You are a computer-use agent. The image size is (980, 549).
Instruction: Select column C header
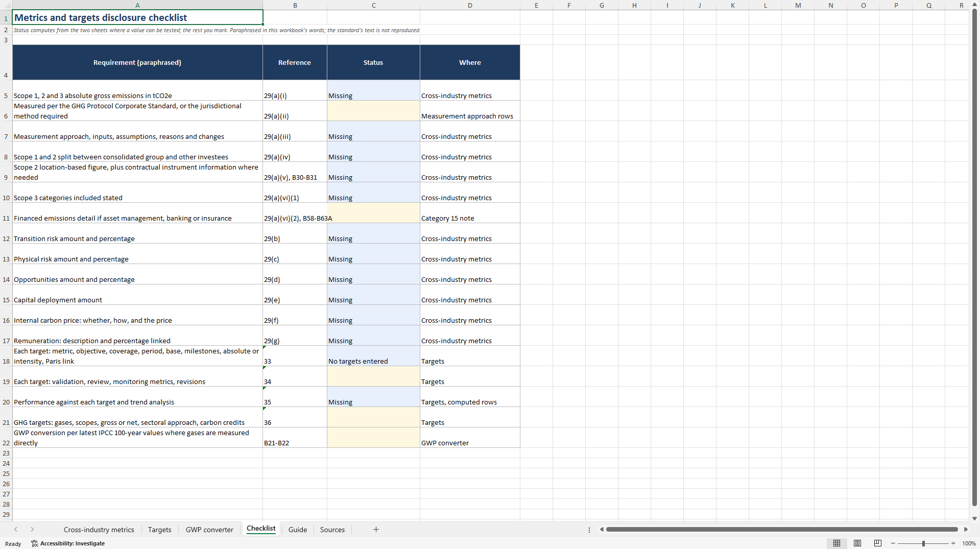pos(373,5)
